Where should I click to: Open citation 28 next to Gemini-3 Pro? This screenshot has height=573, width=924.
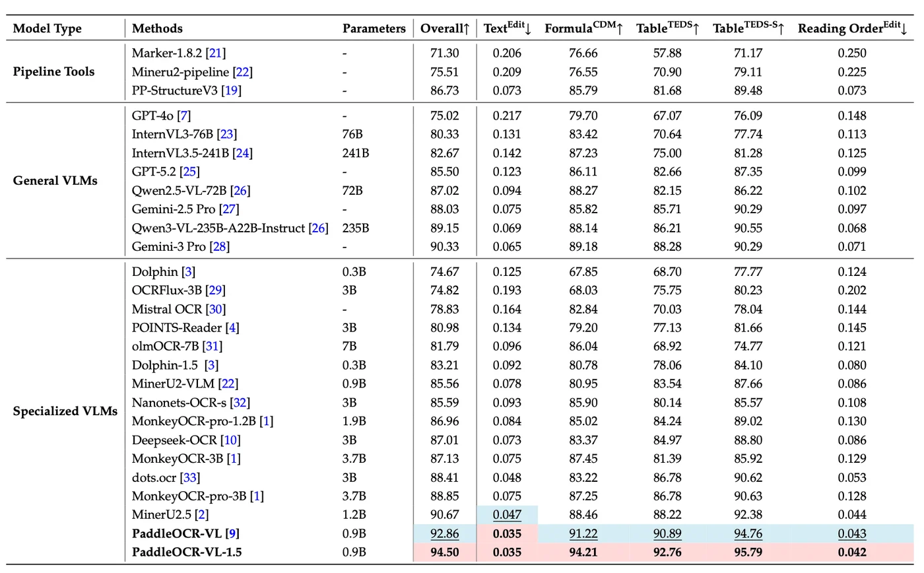pyautogui.click(x=220, y=247)
